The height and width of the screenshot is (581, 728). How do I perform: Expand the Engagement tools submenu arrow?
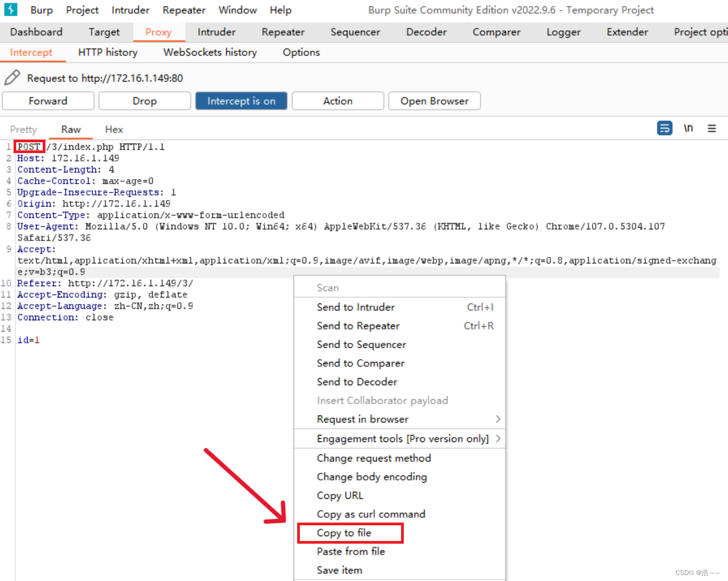coord(498,439)
